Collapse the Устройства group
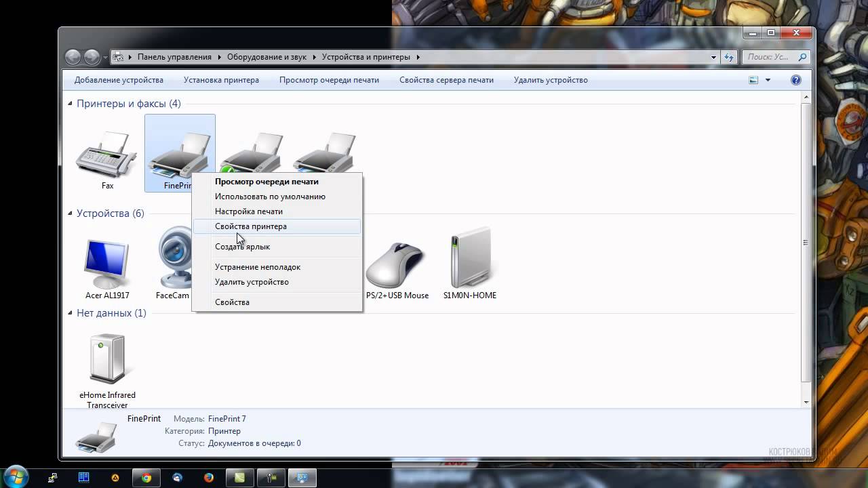 (x=70, y=213)
